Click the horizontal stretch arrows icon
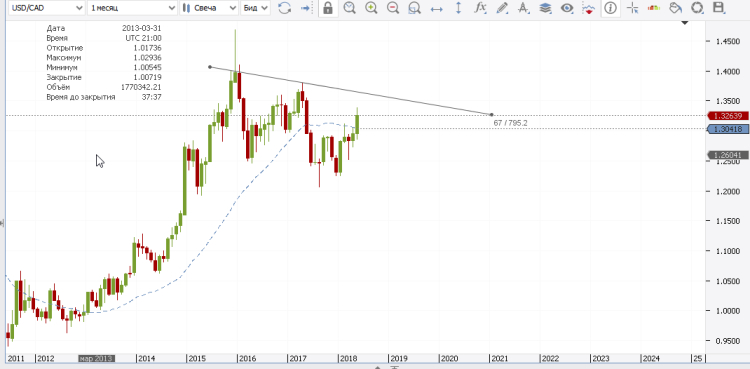This screenshot has height=369, width=750. pos(437,8)
